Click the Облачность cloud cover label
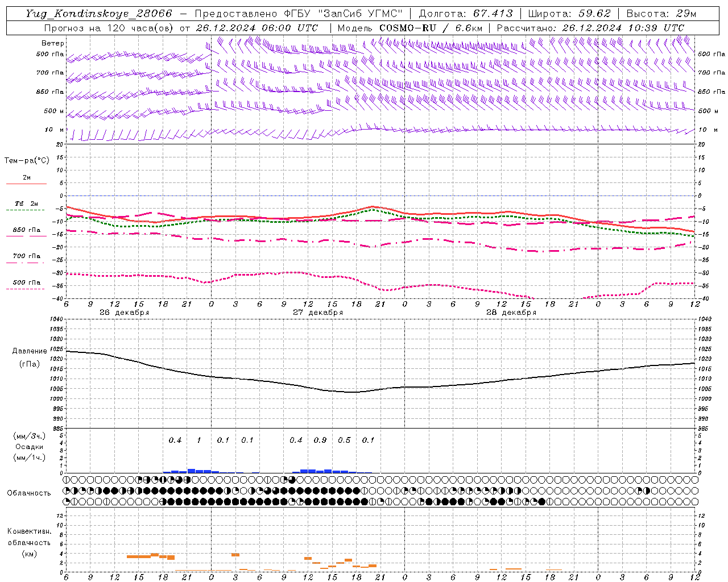This screenshot has width=728, height=582. [x=29, y=493]
